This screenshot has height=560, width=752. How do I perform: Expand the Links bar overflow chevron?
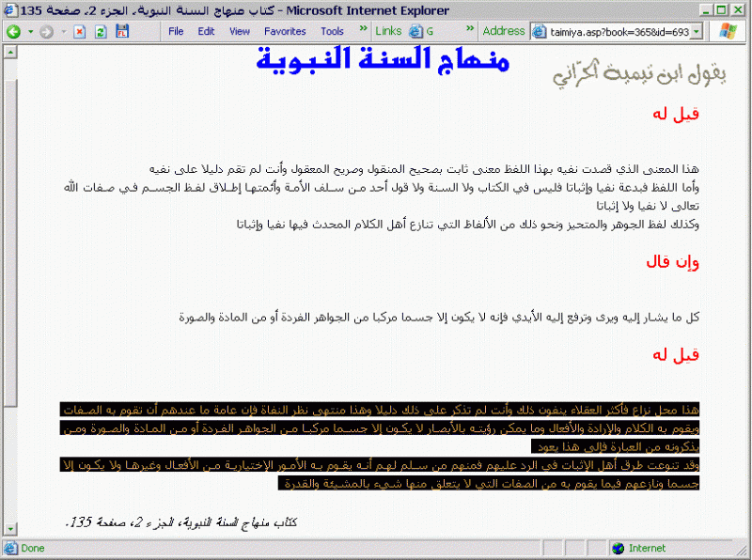click(470, 29)
